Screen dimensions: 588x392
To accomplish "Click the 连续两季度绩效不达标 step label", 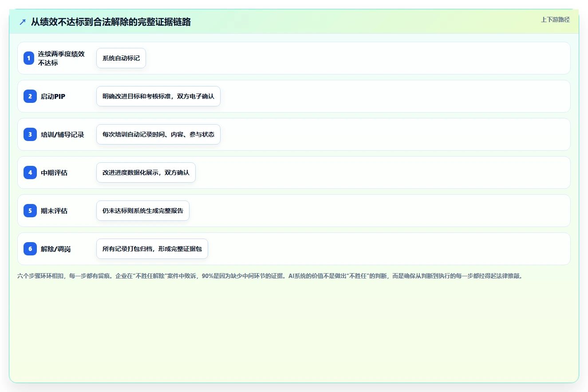I will pos(61,58).
